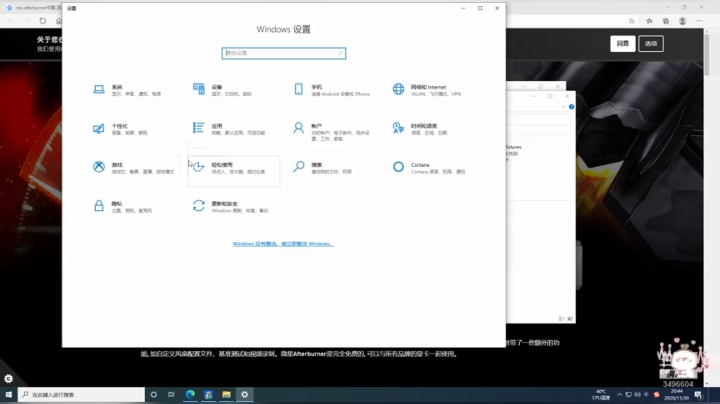Open the 网络和 Internet settings category

click(429, 90)
